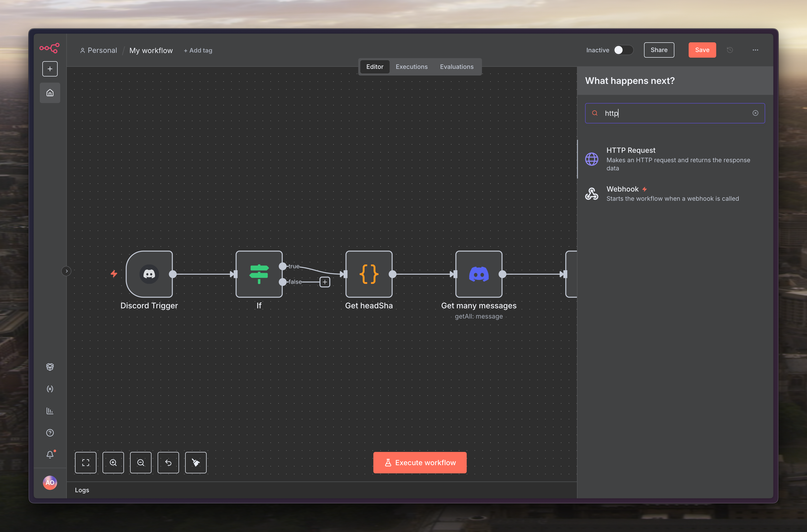The width and height of the screenshot is (807, 532).
Task: Click the Execute workflow button
Action: (420, 462)
